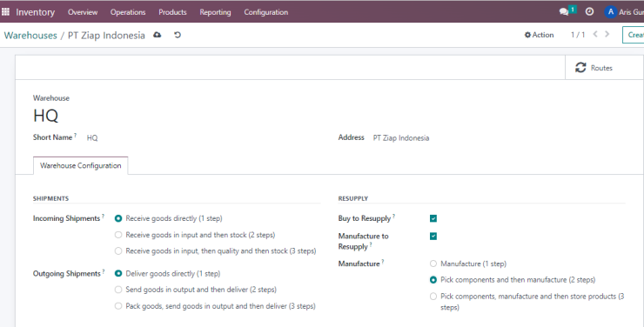Edit the Address field PT Ziap Indonesia

[x=401, y=138]
